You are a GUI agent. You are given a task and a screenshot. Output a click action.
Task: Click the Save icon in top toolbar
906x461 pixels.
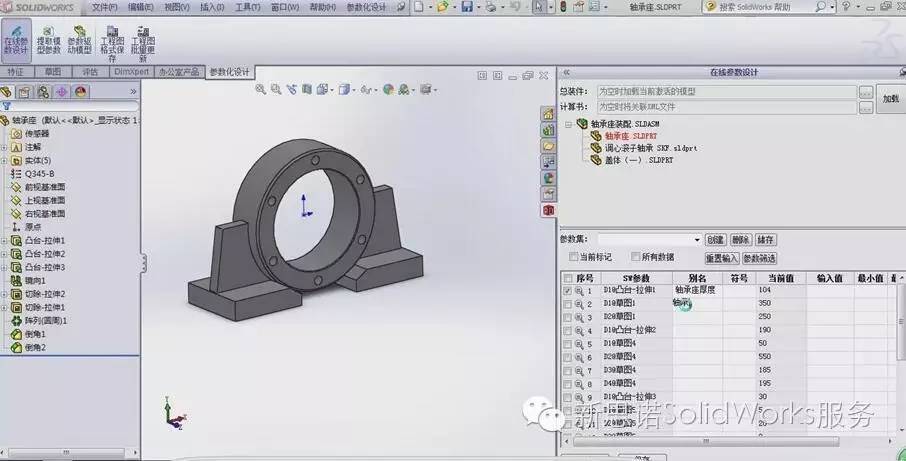(467, 7)
